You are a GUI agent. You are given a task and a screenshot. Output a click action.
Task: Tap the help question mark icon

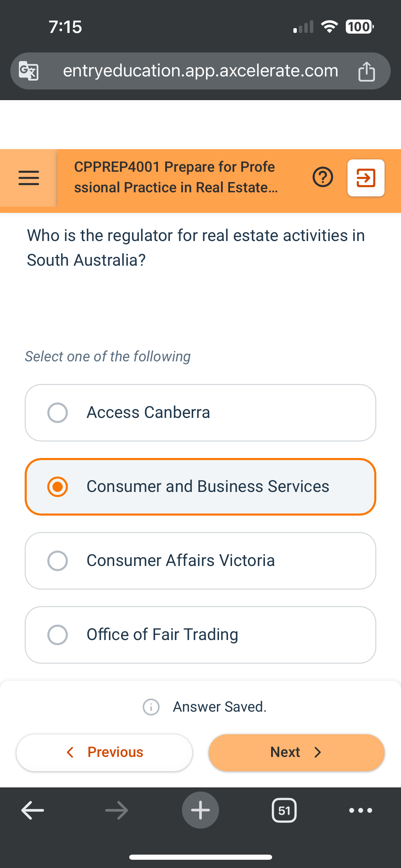click(323, 178)
